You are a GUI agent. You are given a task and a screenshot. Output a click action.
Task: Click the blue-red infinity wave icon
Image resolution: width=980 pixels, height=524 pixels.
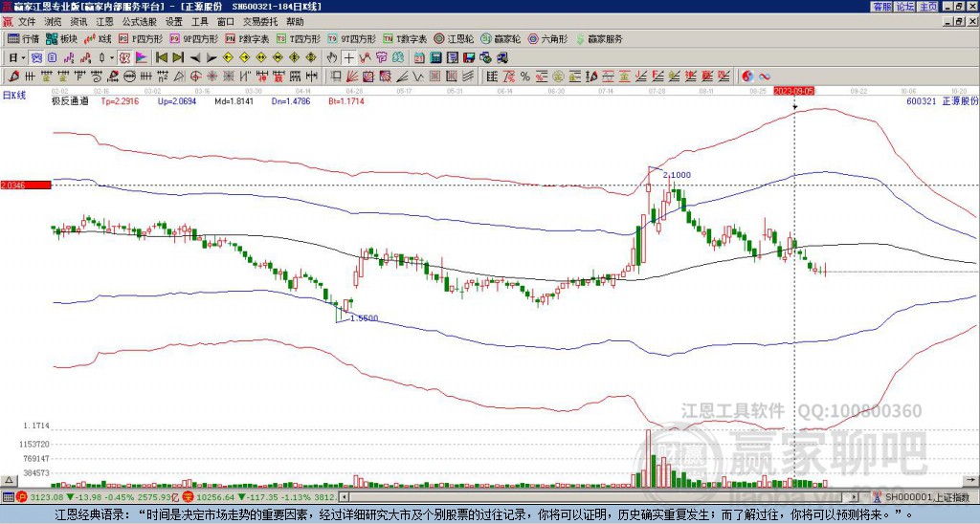765,76
